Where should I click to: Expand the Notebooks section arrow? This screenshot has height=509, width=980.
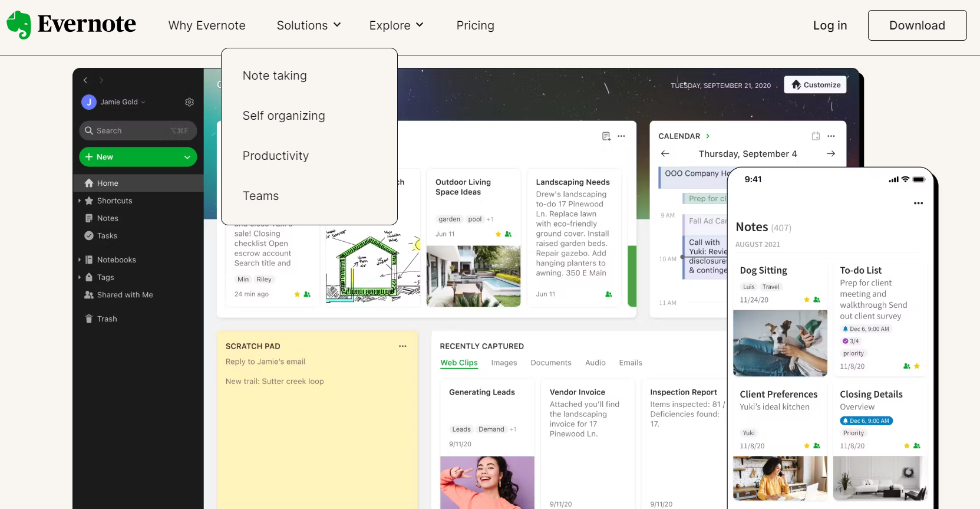(80, 260)
